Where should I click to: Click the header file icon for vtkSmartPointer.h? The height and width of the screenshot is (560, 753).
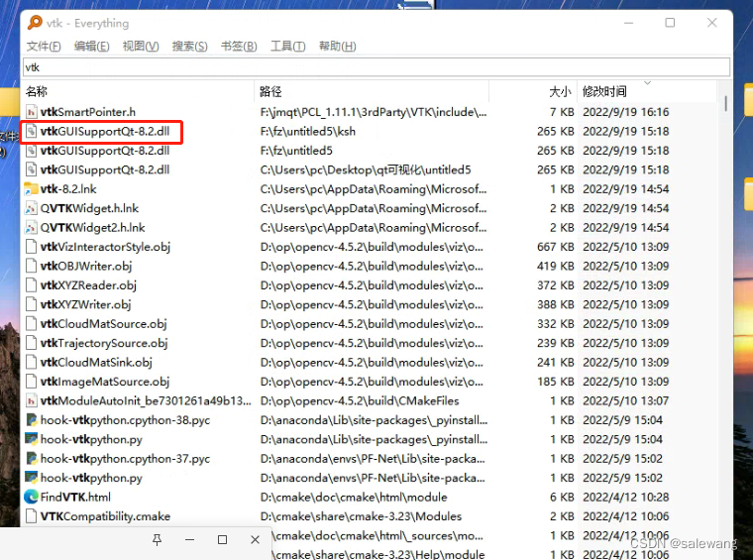pyautogui.click(x=32, y=112)
